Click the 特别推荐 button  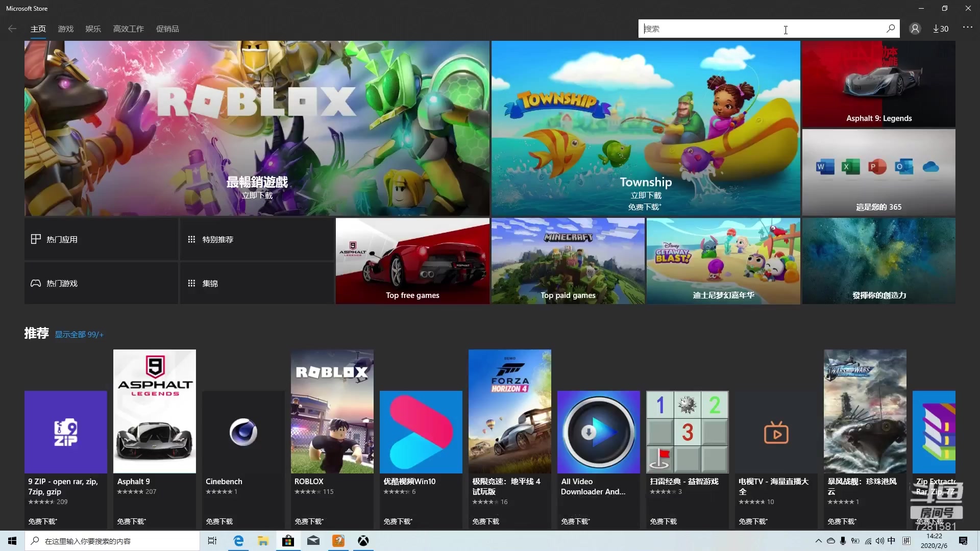(257, 239)
